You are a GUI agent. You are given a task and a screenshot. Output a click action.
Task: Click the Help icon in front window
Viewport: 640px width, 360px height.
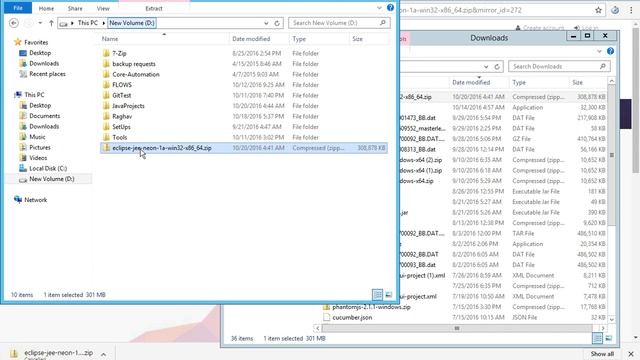pyautogui.click(x=390, y=8)
